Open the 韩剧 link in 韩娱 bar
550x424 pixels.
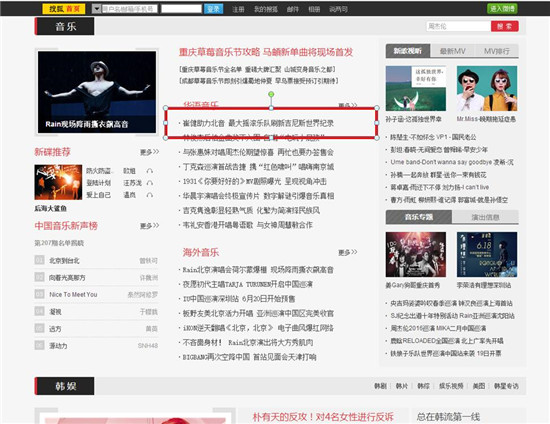pos(380,386)
